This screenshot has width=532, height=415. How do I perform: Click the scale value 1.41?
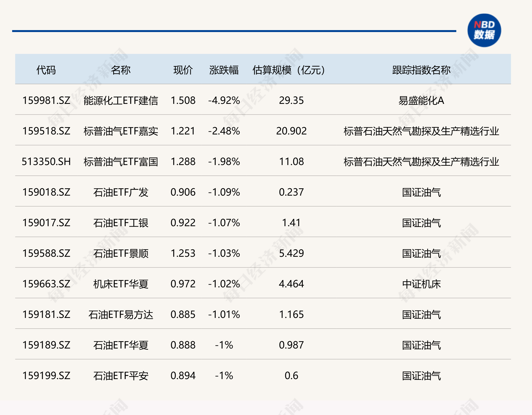[x=291, y=223]
